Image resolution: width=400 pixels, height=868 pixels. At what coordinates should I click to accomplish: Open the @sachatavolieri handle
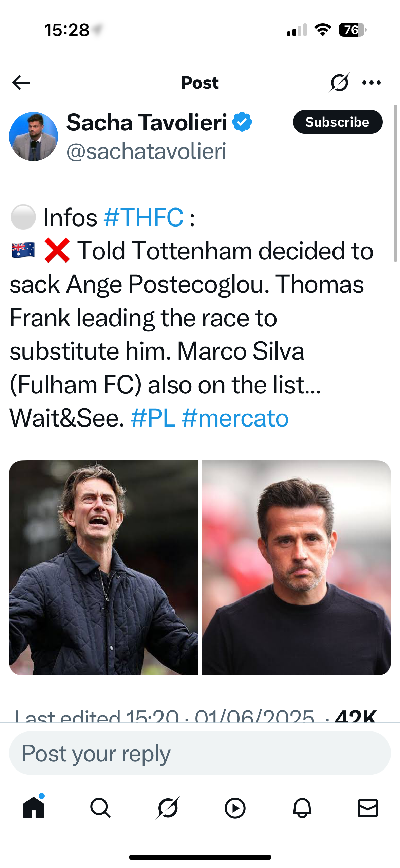(x=146, y=151)
